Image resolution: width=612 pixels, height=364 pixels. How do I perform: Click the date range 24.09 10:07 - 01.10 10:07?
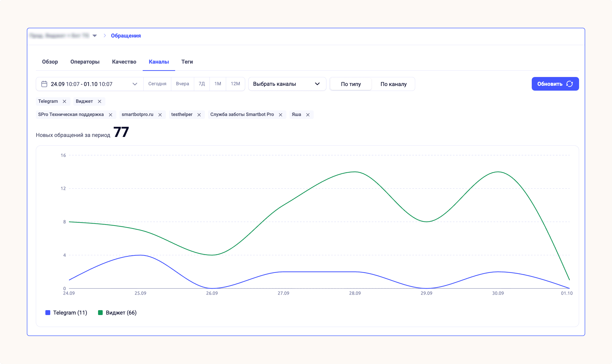pyautogui.click(x=81, y=84)
